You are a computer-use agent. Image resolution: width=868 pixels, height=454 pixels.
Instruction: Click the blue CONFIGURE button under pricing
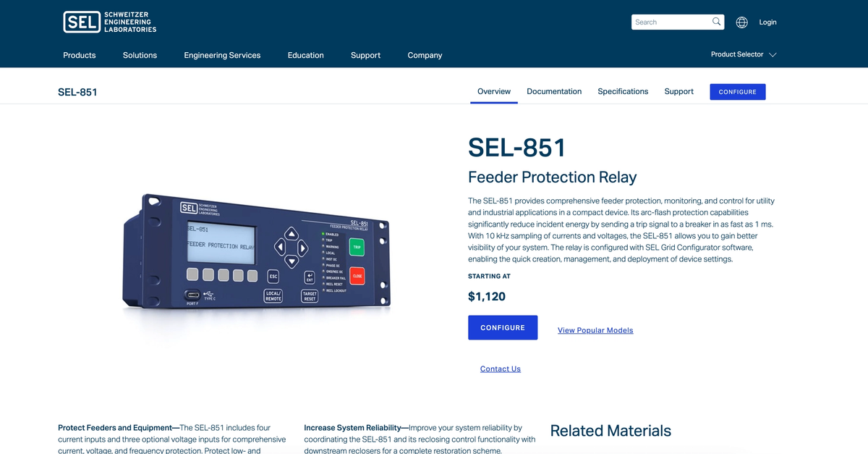point(503,327)
